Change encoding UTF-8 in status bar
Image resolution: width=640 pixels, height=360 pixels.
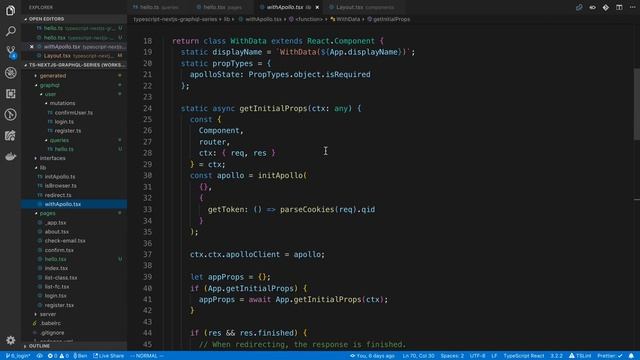coord(478,356)
